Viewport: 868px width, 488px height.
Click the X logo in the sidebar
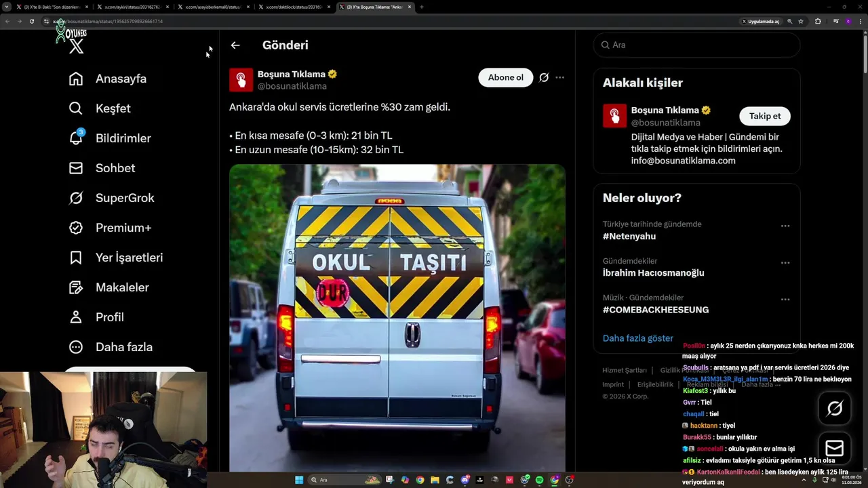coord(77,46)
